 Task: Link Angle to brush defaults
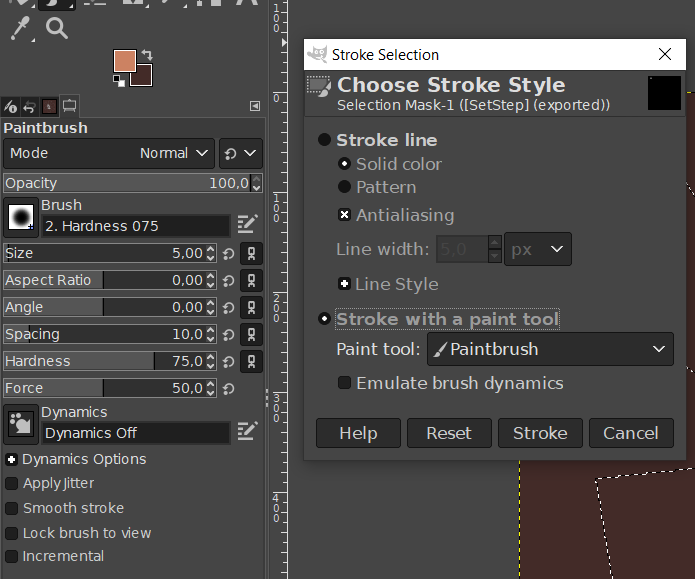(x=251, y=308)
